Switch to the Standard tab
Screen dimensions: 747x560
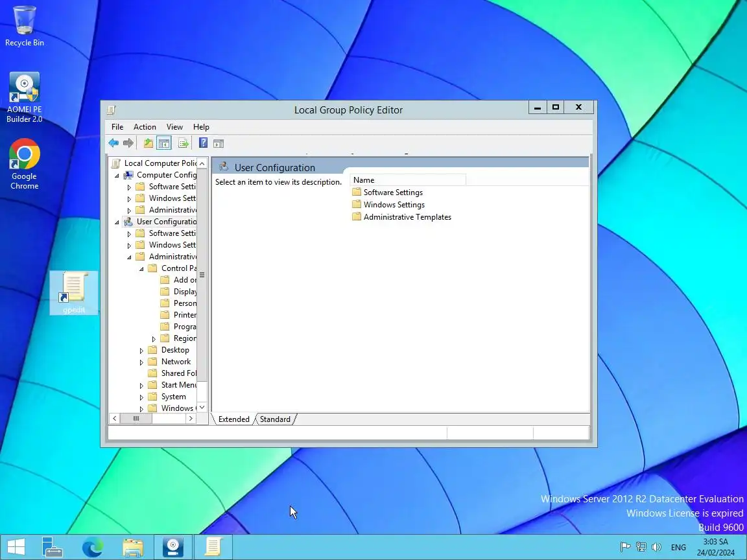point(275,419)
